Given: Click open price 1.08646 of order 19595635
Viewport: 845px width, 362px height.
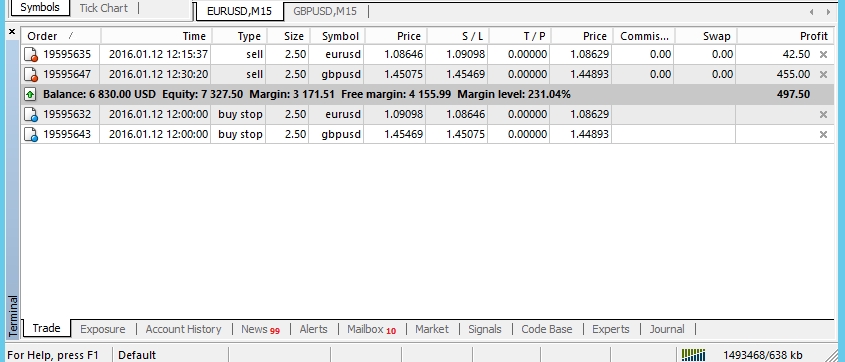Looking at the screenshot, I should (404, 54).
